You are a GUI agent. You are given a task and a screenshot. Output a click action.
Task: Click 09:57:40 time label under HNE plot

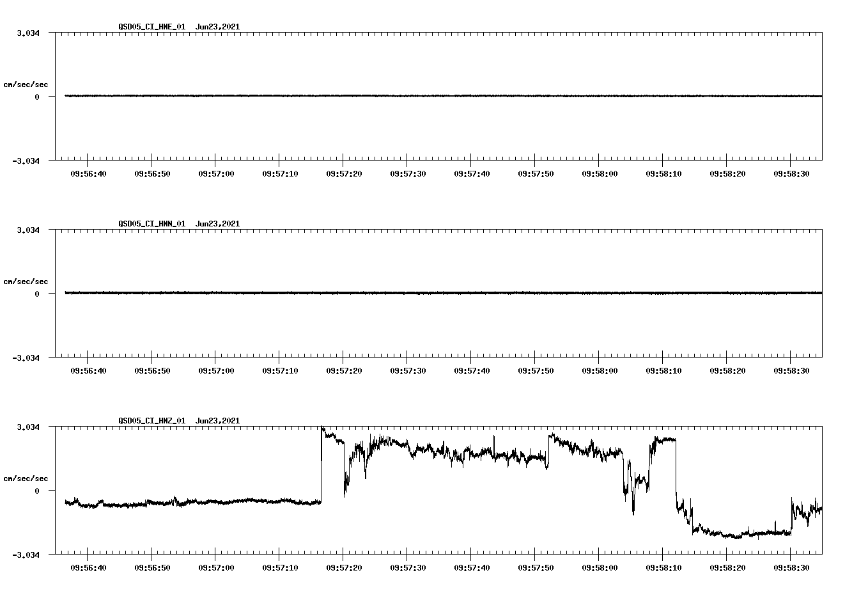pos(472,173)
